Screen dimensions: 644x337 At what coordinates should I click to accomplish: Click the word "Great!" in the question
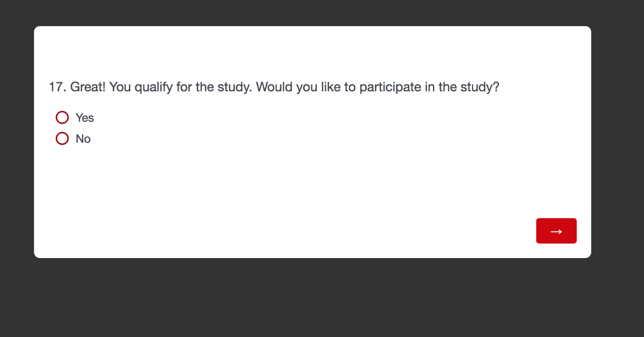click(x=88, y=87)
